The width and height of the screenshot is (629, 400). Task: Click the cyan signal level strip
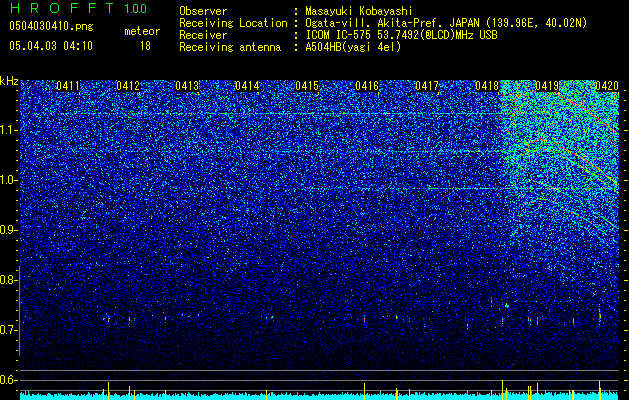click(319, 396)
